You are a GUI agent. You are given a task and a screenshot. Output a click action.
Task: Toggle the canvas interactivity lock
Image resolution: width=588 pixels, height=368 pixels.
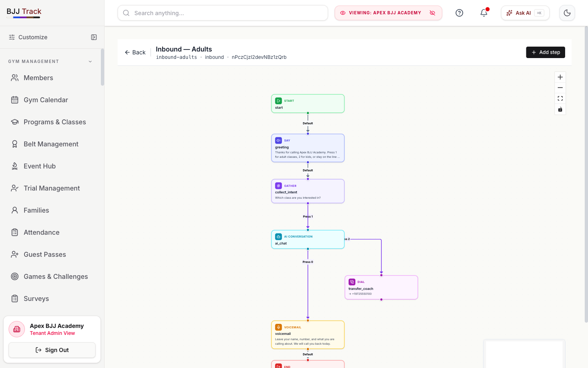point(560,109)
